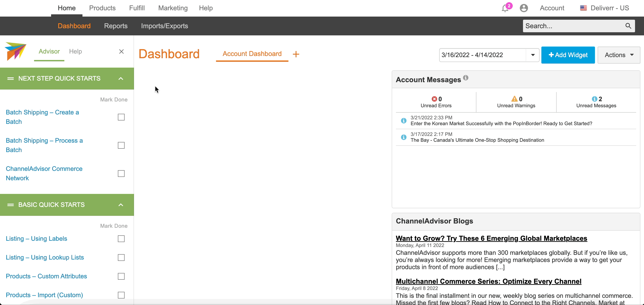This screenshot has height=305, width=644.
Task: Click the date range input field
Action: (483, 55)
